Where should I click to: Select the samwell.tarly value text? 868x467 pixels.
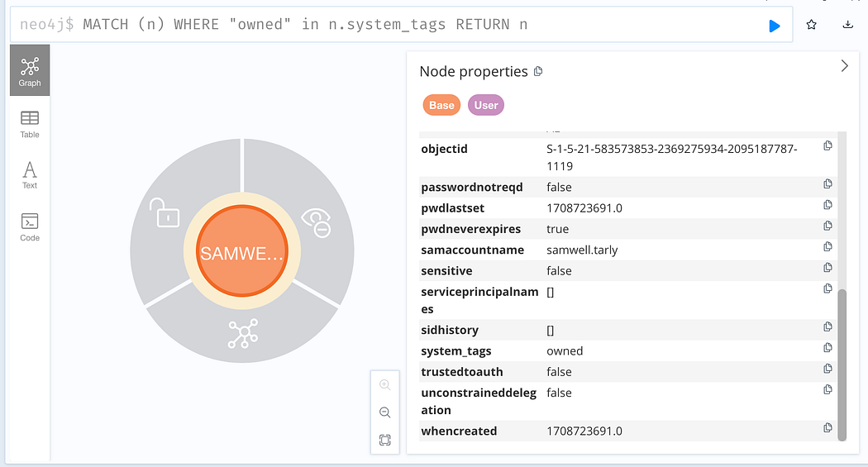582,250
